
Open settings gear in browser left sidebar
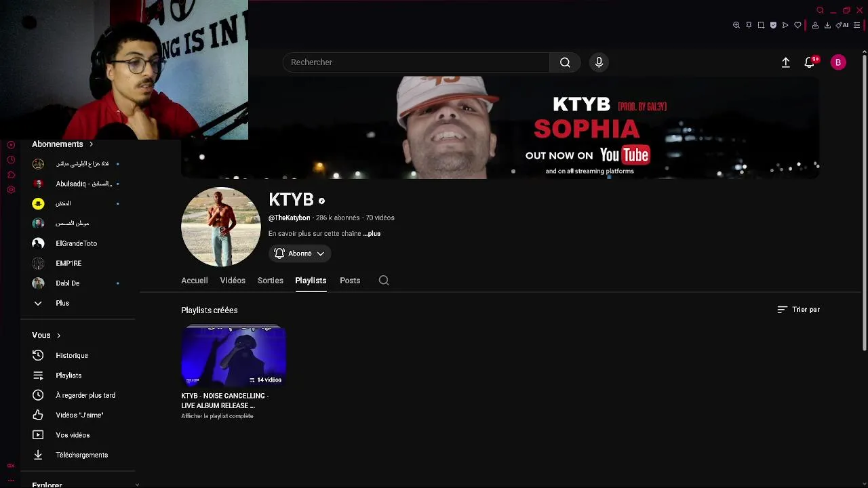tap(11, 190)
